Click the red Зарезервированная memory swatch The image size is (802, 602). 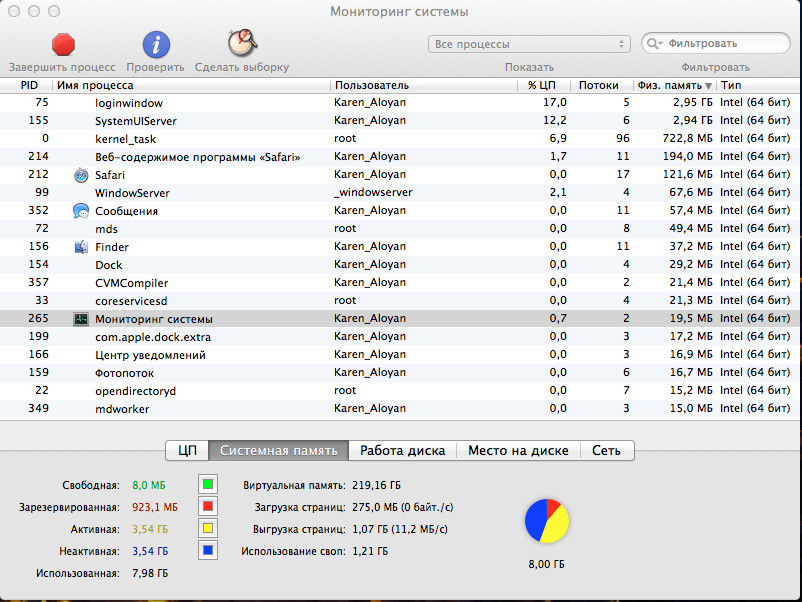click(x=208, y=506)
